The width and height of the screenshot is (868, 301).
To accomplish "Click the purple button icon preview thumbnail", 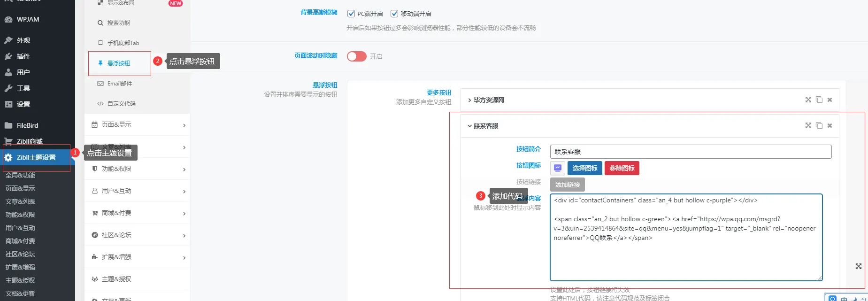I will pos(558,168).
